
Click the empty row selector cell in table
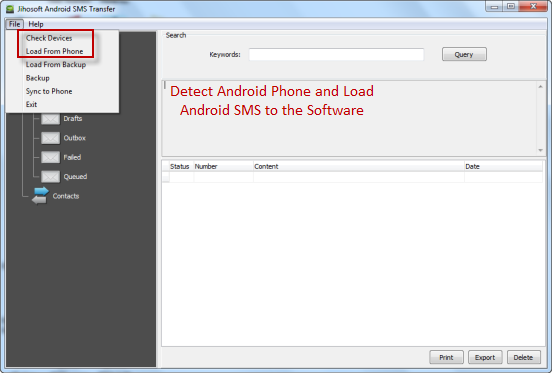coord(166,177)
